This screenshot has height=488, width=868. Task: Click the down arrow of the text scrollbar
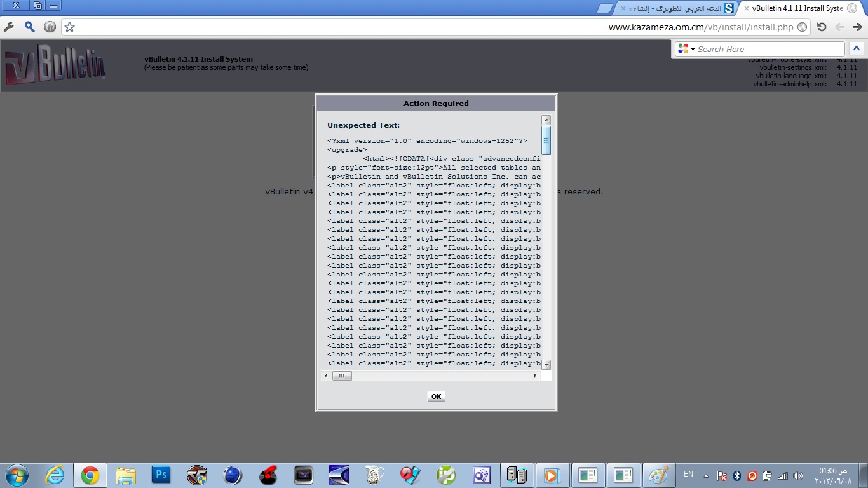546,365
